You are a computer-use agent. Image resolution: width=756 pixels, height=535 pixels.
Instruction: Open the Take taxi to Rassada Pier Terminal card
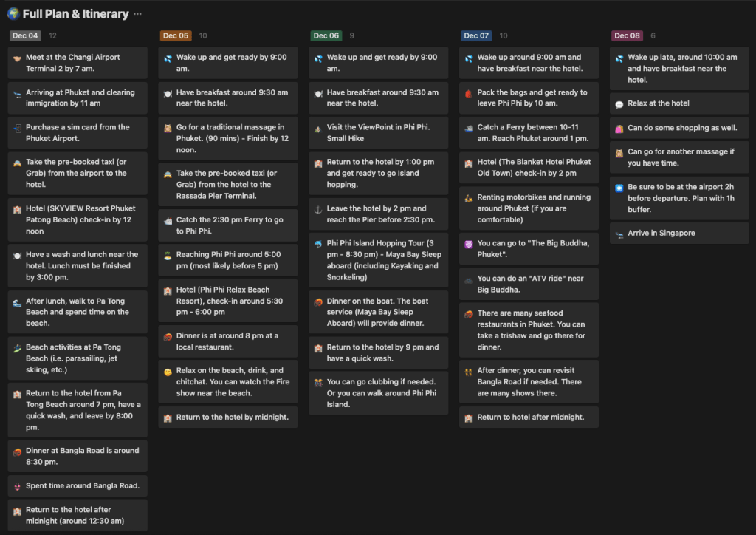point(228,184)
